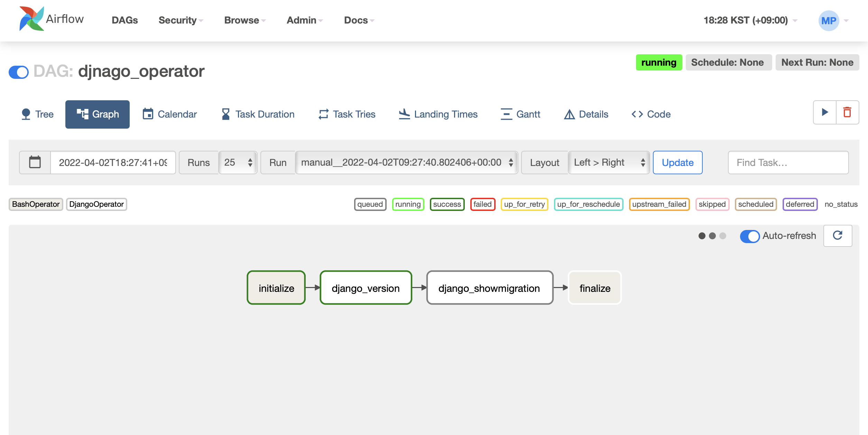Viewport: 868px width, 435px height.
Task: Delete the DAG using the trash icon
Action: [847, 112]
